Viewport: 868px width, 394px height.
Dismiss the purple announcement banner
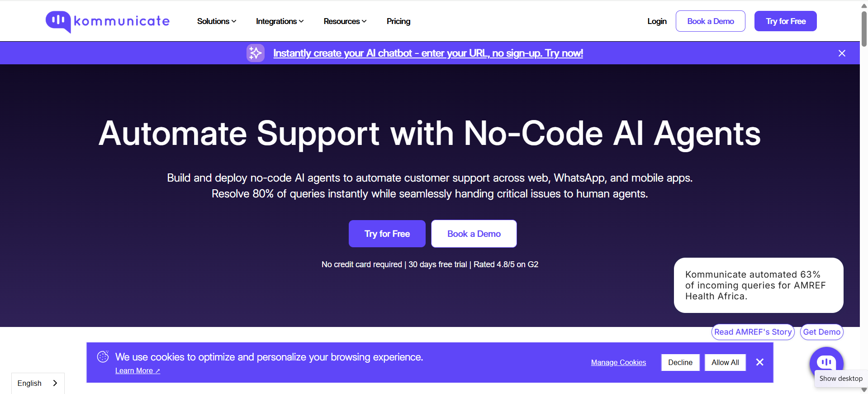tap(841, 53)
